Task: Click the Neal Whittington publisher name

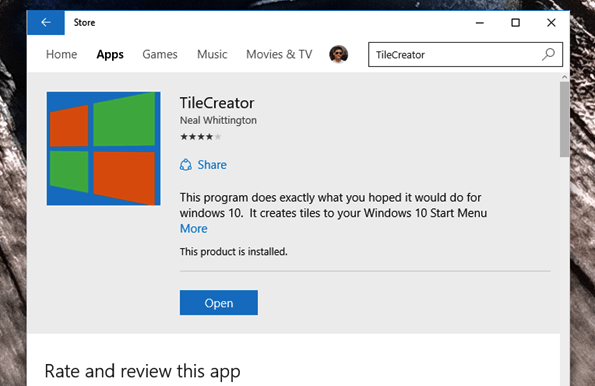Action: click(x=218, y=120)
